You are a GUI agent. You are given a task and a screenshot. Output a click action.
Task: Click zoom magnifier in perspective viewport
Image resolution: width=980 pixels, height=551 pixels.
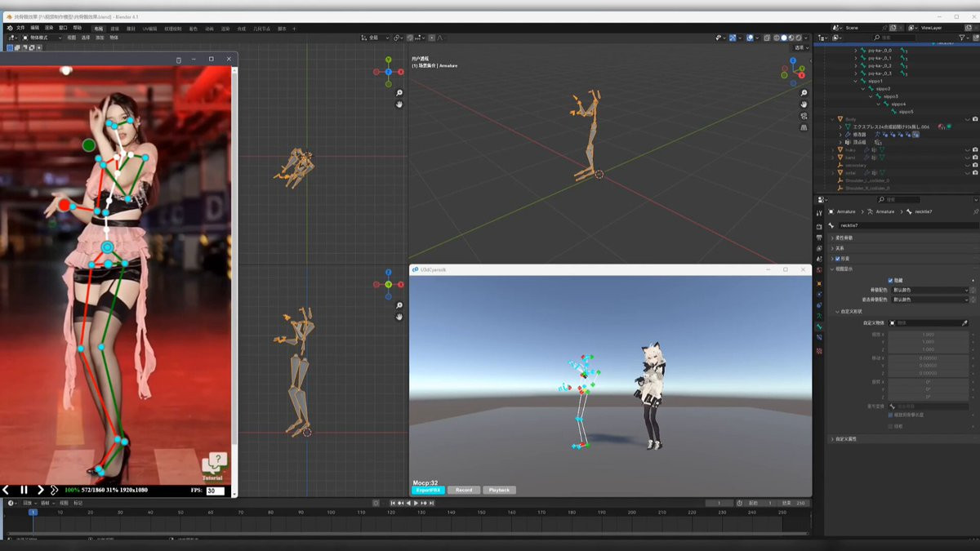tap(804, 92)
